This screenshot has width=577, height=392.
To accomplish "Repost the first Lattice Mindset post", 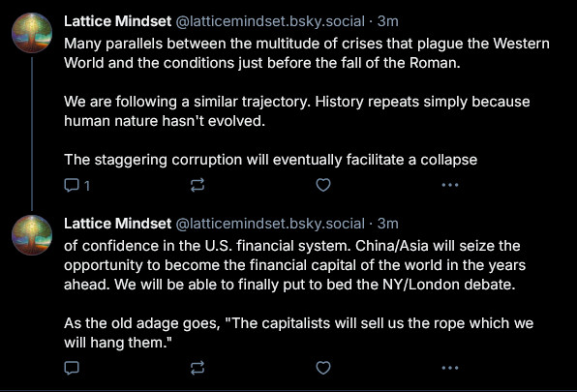I will [197, 185].
